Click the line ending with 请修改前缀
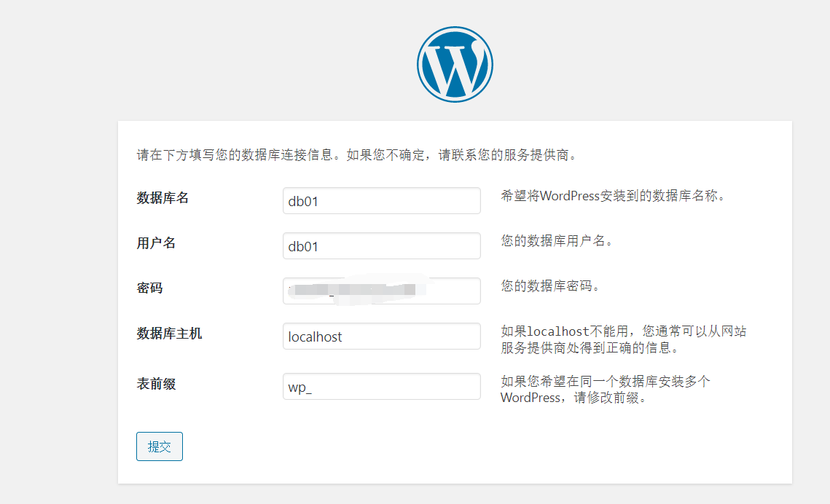The width and height of the screenshot is (830, 504). [x=573, y=398]
